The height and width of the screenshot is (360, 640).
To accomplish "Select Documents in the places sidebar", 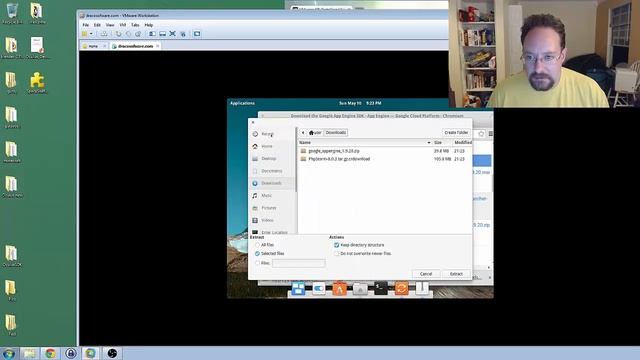I will [272, 171].
